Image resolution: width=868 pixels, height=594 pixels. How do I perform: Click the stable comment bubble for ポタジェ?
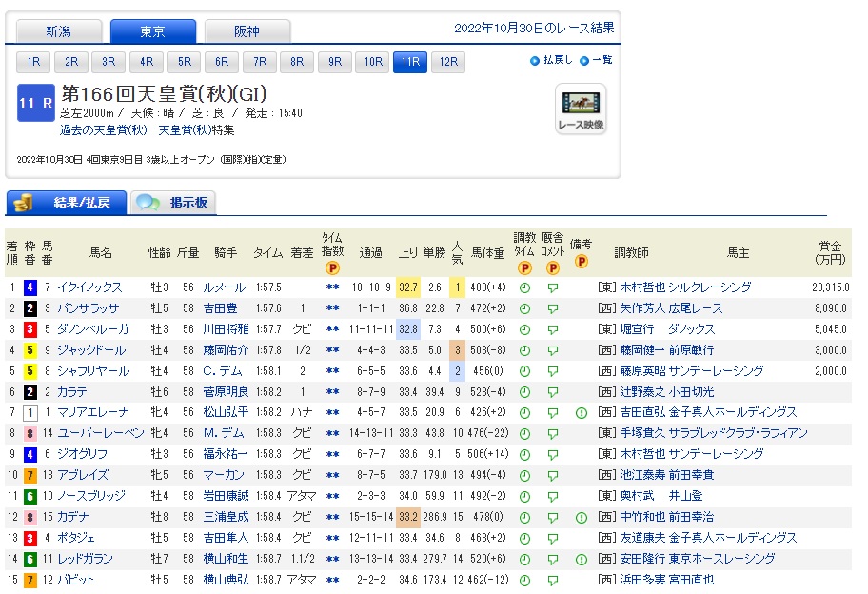553,539
